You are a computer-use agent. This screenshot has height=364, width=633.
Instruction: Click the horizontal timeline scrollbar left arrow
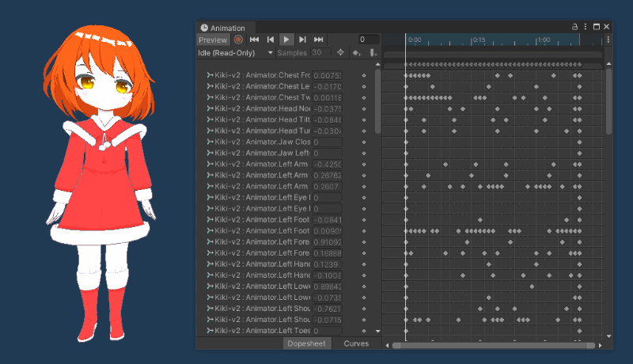(387, 346)
